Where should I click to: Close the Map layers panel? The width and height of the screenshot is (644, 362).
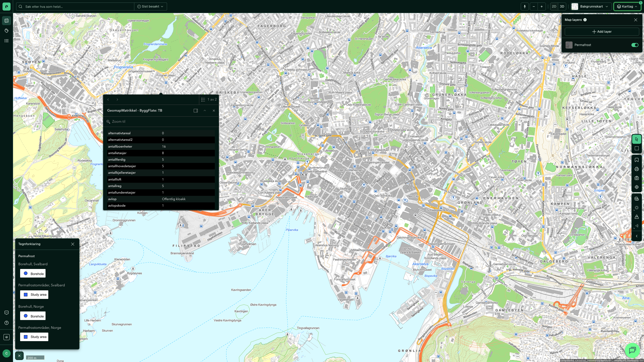pyautogui.click(x=636, y=20)
